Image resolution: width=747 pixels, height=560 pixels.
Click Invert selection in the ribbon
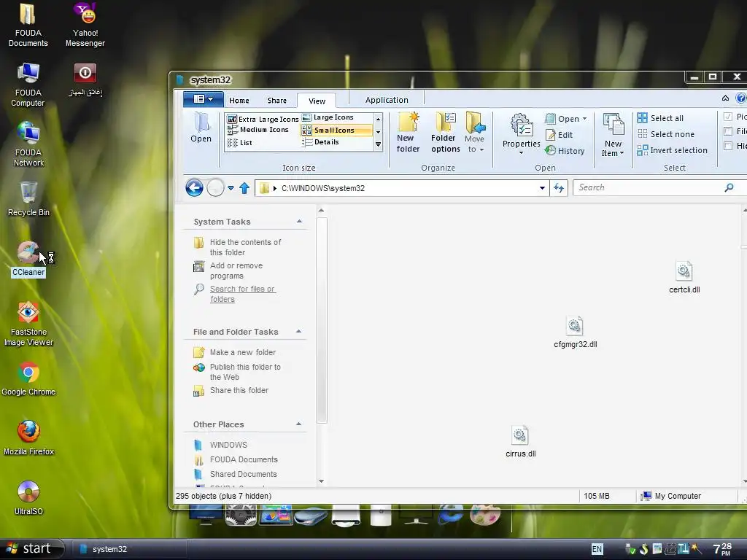(672, 150)
